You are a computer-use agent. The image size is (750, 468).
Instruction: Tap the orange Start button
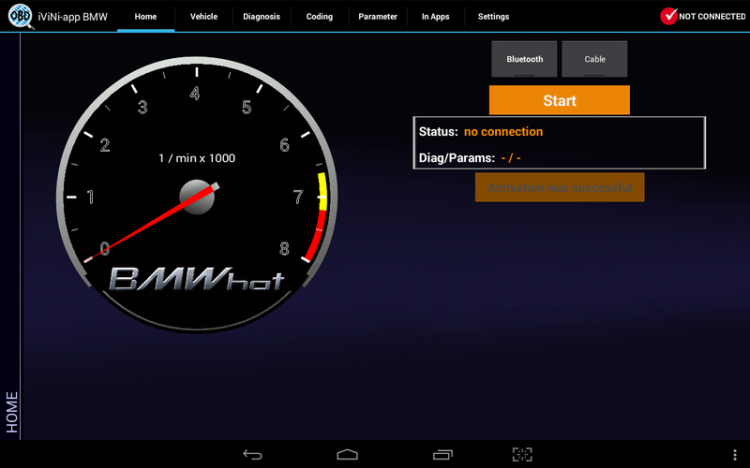pos(559,100)
